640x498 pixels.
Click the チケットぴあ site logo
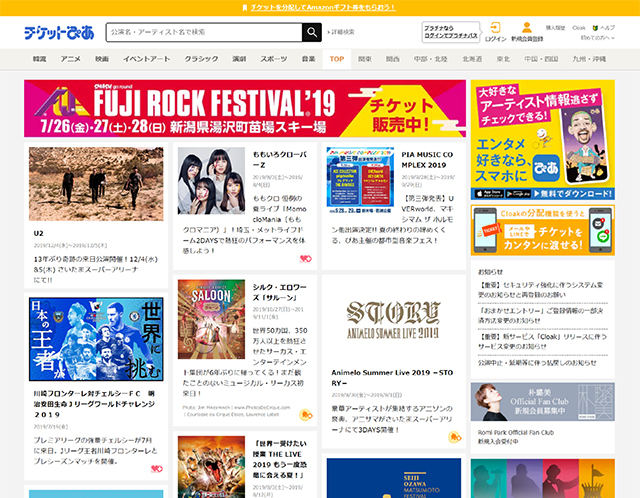point(59,33)
